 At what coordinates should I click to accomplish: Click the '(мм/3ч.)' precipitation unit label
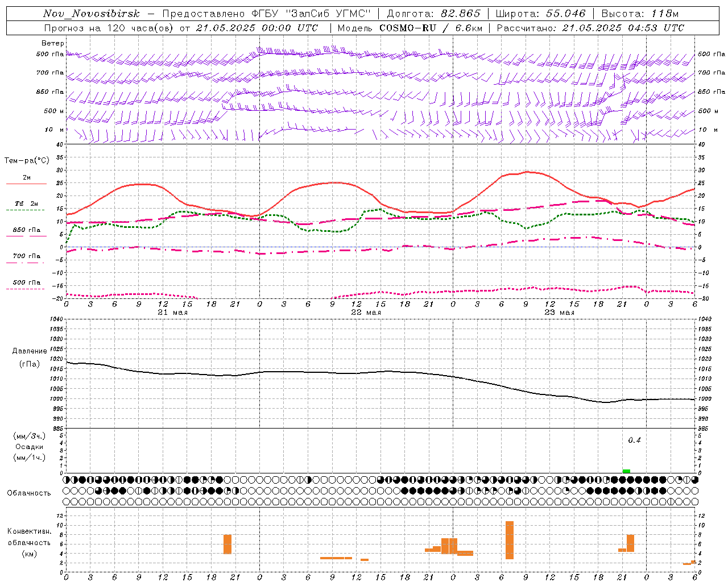[x=30, y=436]
